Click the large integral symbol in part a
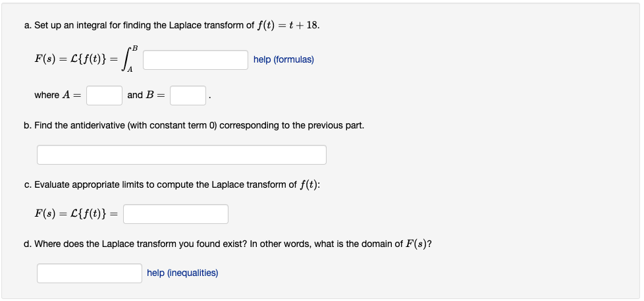644x301 pixels. pos(129,59)
